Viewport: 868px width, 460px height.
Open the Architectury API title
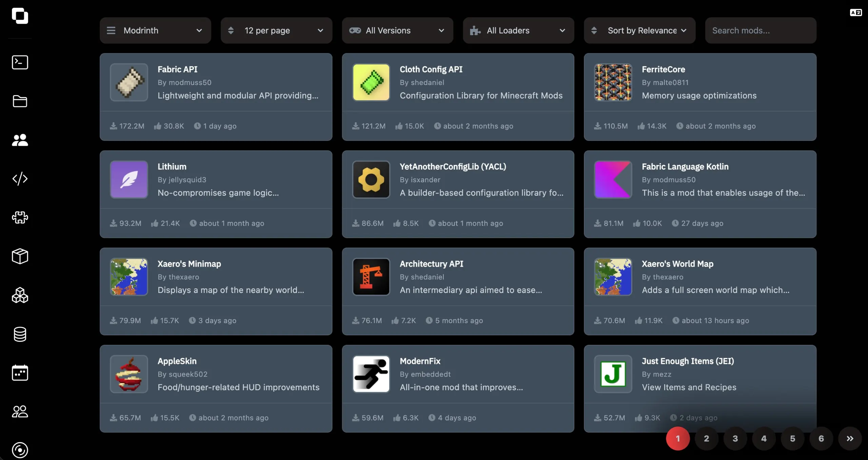tap(431, 264)
